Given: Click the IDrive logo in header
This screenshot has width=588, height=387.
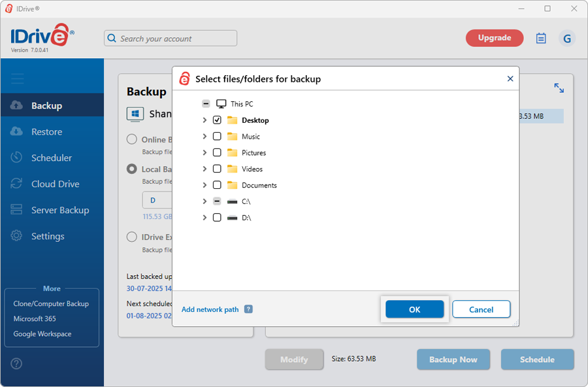Looking at the screenshot, I should point(42,36).
